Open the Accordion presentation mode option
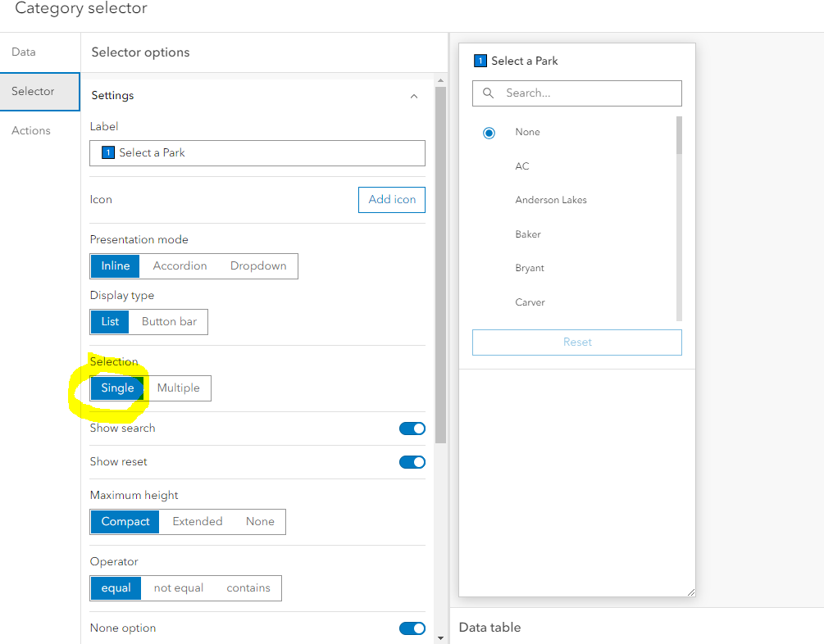Viewport: 824px width, 644px height. click(x=179, y=265)
